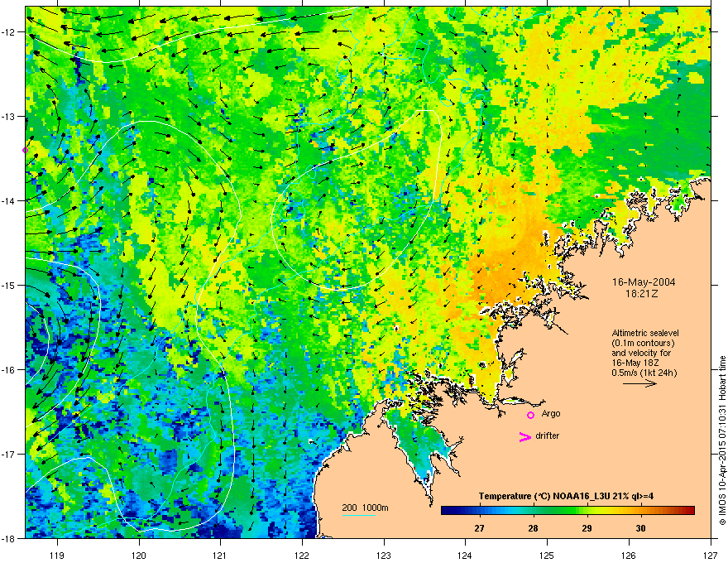Click the colorbar tick label 29
Screen dimensions: 728x563
pos(587,528)
